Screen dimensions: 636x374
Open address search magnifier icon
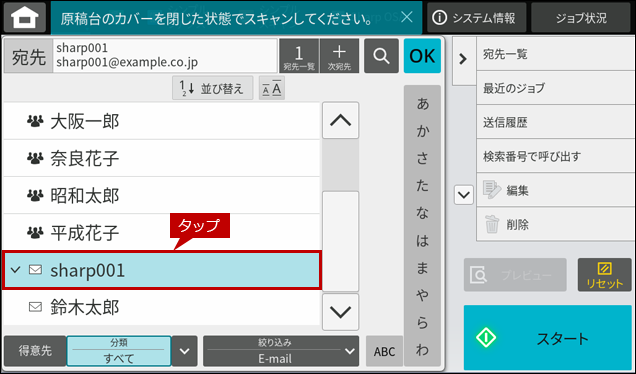381,56
